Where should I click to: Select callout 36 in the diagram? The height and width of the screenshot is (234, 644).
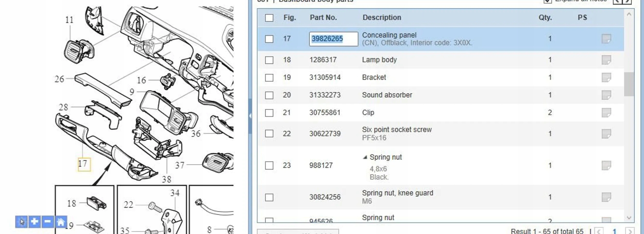tap(196, 134)
